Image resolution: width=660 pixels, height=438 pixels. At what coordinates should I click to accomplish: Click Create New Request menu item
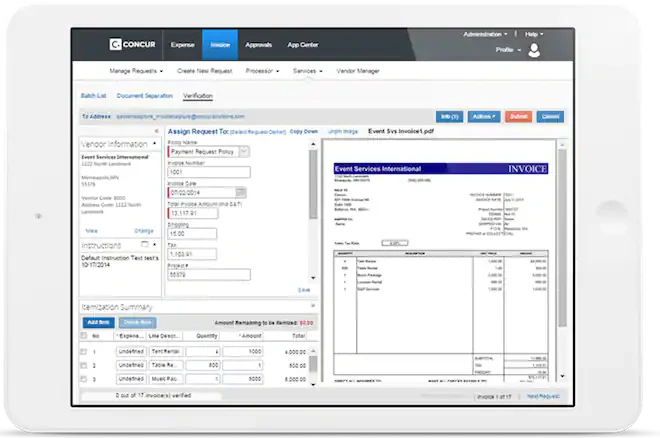pyautogui.click(x=205, y=71)
